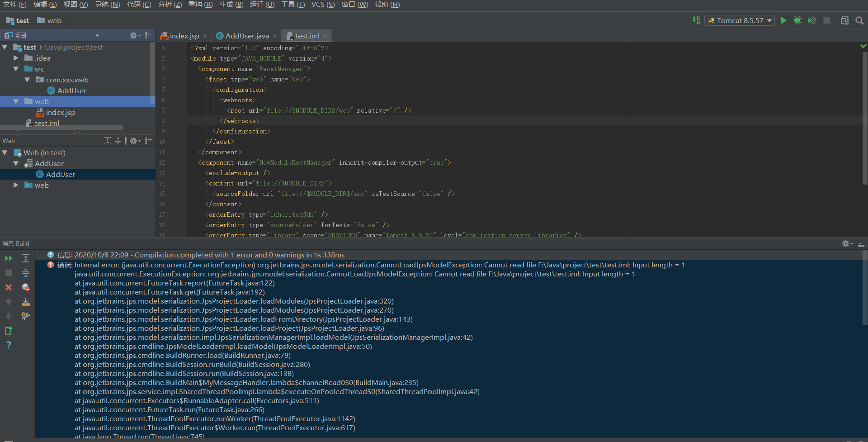868x442 pixels.
Task: Click stop icon in Build messages panel
Action: (x=9, y=273)
